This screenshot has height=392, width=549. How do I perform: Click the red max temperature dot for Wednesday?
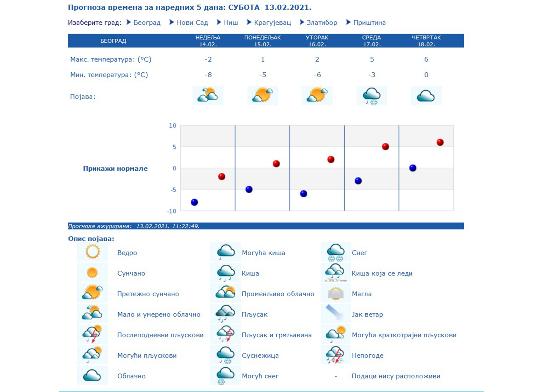tap(385, 147)
